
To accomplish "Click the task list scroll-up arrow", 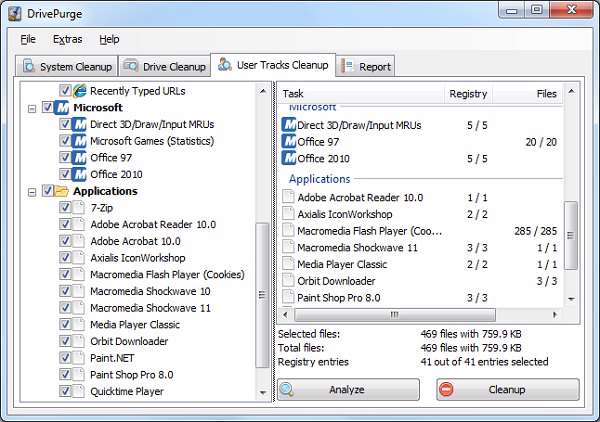I will pyautogui.click(x=571, y=91).
